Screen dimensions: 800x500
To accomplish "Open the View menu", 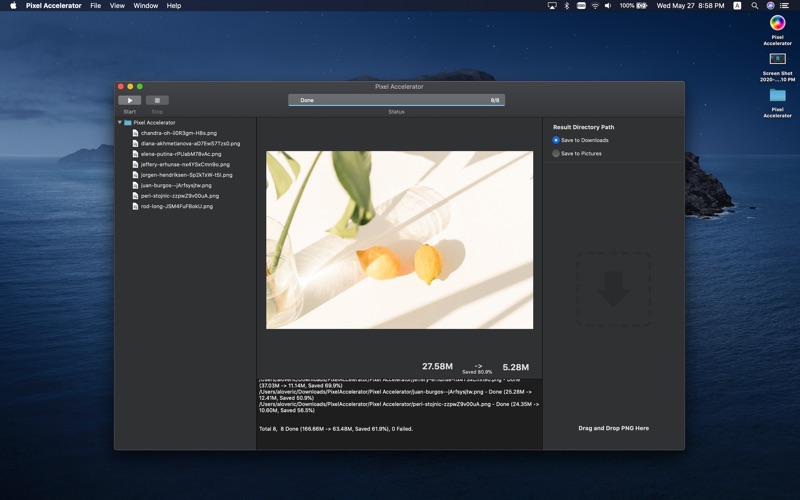I will click(x=117, y=6).
